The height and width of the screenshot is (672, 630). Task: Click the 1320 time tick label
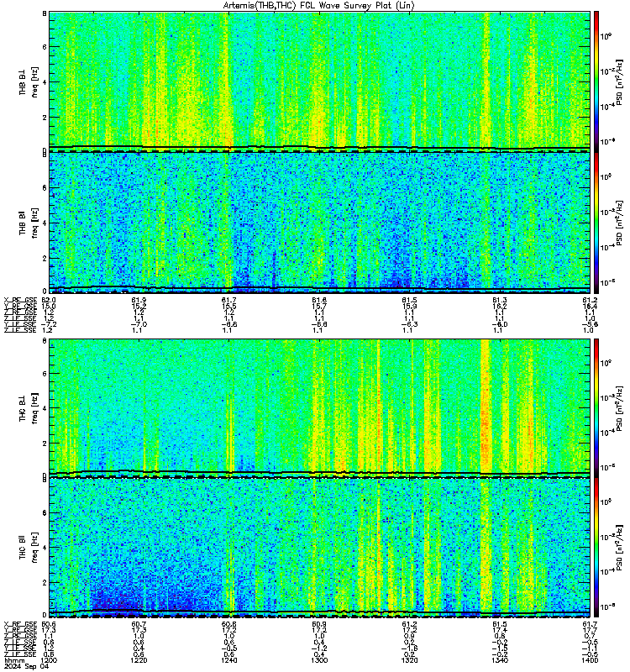[409, 660]
